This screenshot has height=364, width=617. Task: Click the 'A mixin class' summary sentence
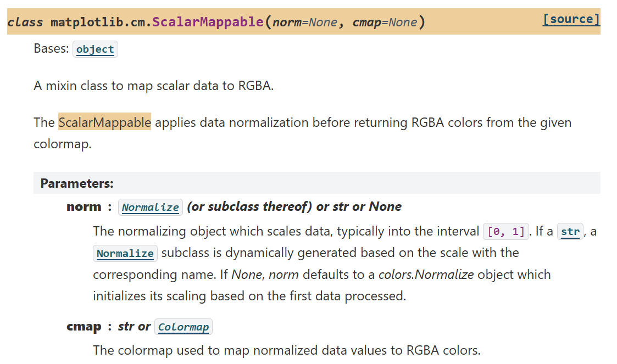click(x=153, y=86)
